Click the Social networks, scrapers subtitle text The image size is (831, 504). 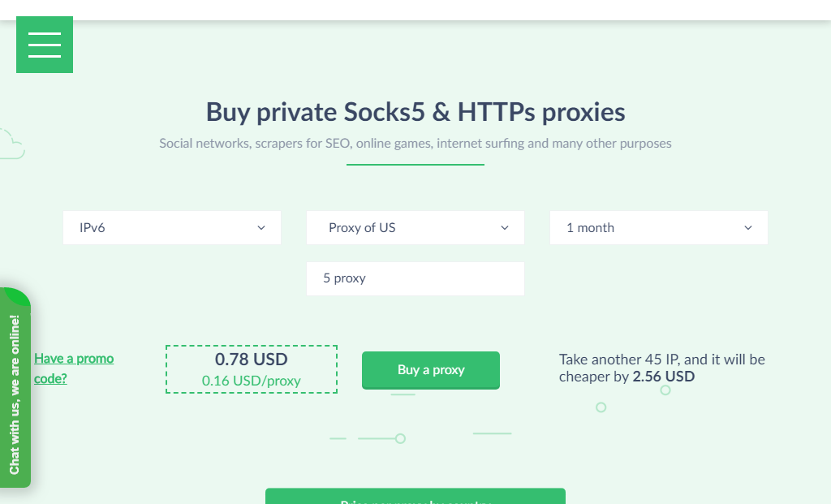[x=415, y=143]
